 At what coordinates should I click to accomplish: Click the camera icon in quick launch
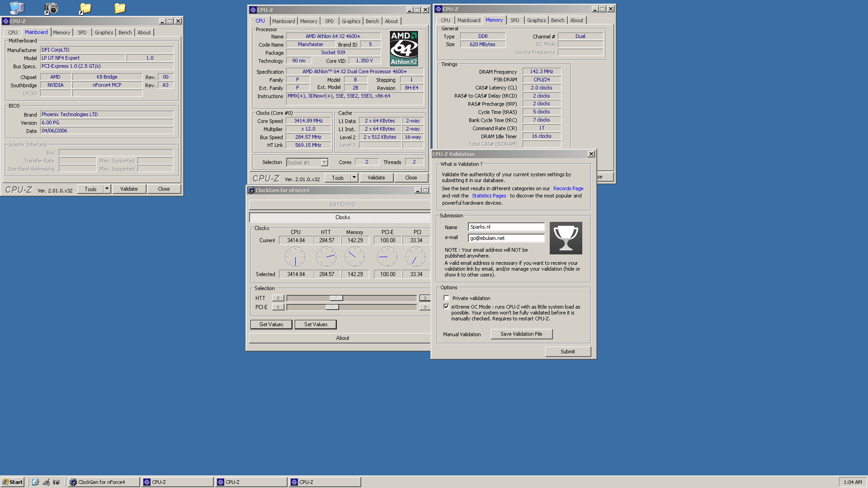(x=57, y=482)
